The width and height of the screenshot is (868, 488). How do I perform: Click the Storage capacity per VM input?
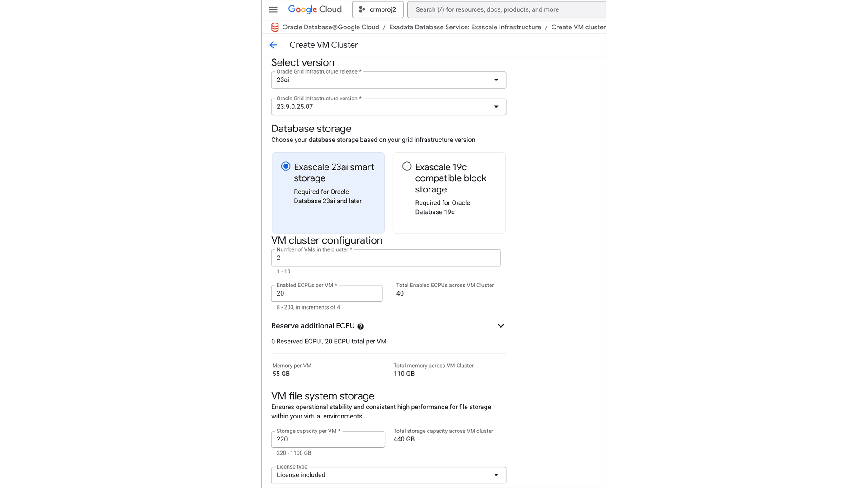tap(328, 439)
